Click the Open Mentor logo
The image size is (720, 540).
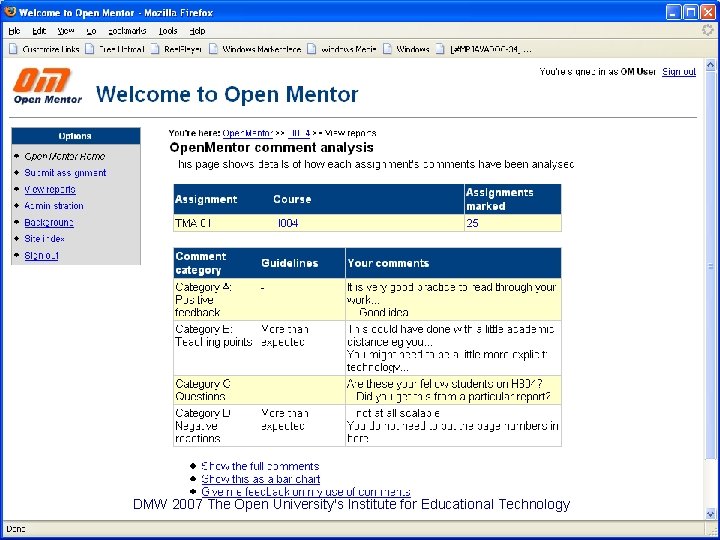48,86
